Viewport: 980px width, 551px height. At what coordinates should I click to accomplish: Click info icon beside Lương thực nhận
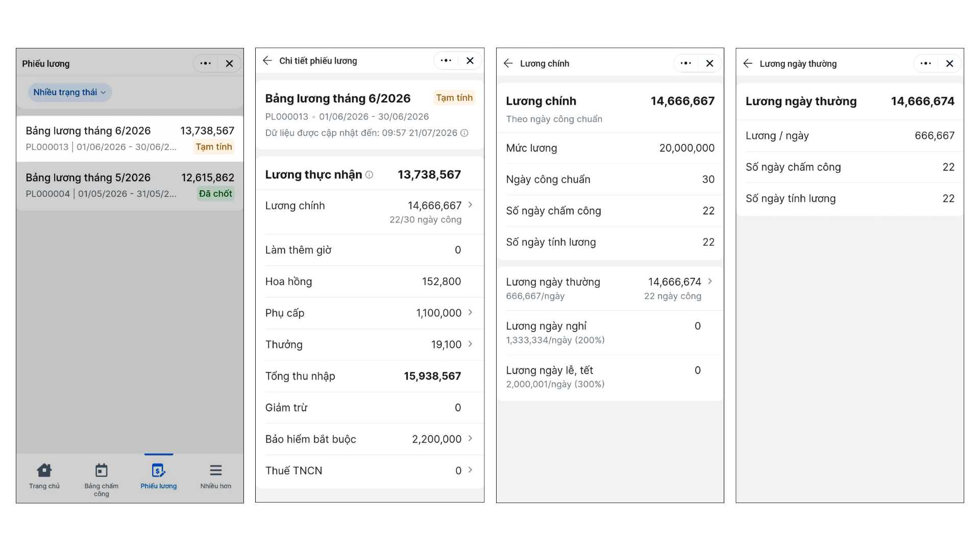click(x=369, y=174)
